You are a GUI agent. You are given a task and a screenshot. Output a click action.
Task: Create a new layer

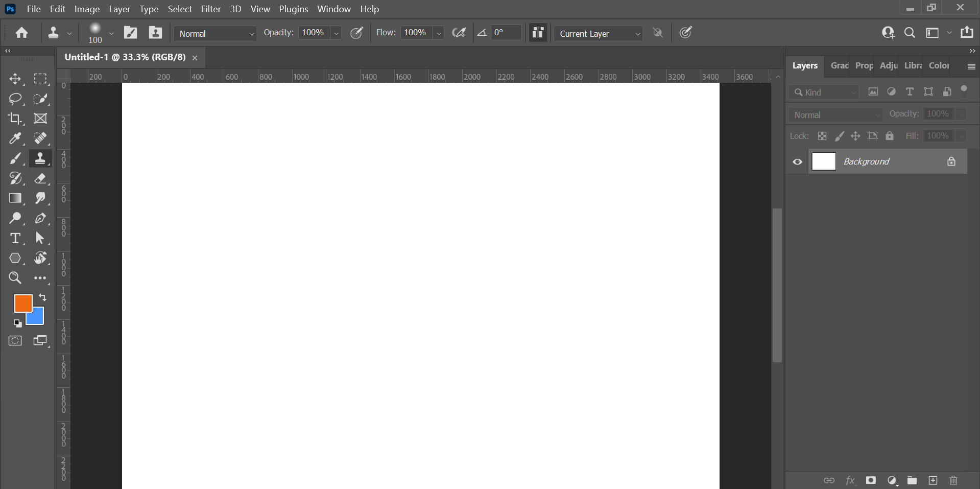(x=933, y=480)
